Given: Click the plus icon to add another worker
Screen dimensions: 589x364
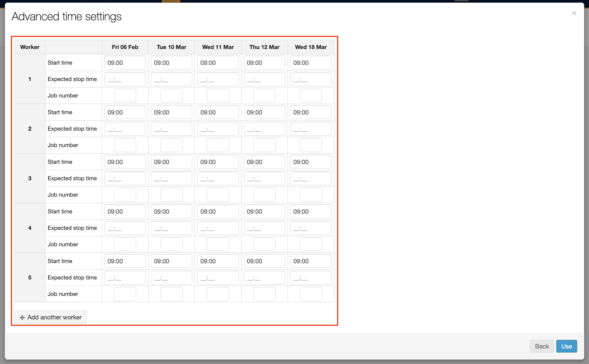Looking at the screenshot, I should (22, 317).
